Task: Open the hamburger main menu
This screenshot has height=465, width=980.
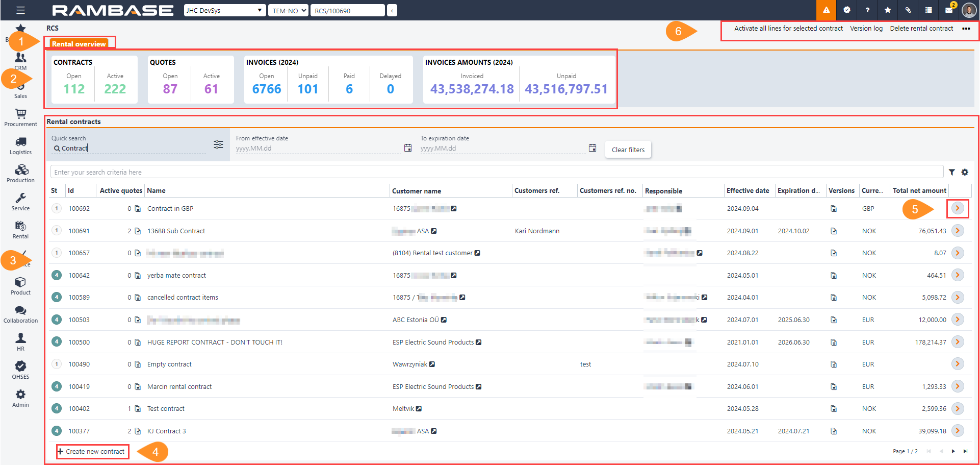Action: point(20,10)
